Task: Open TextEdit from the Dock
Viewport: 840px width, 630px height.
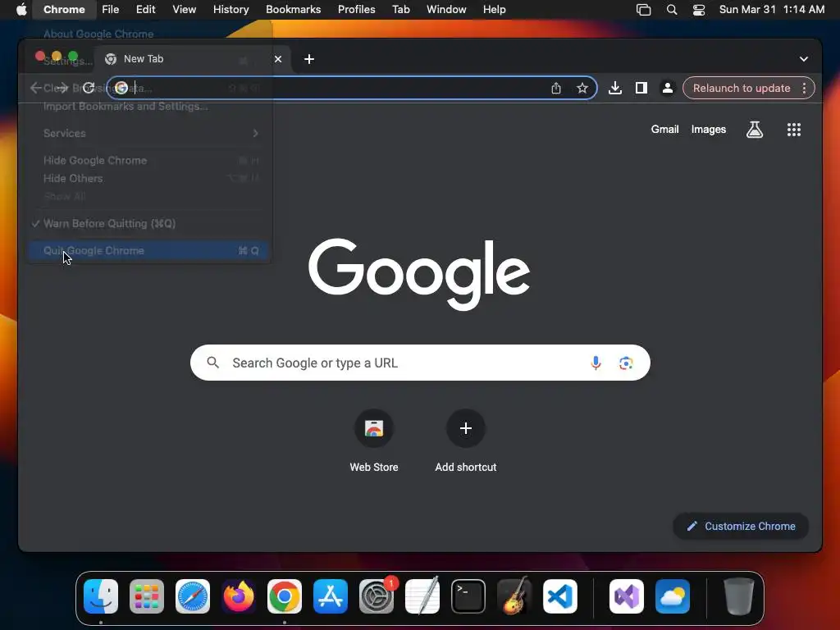Action: click(422, 596)
